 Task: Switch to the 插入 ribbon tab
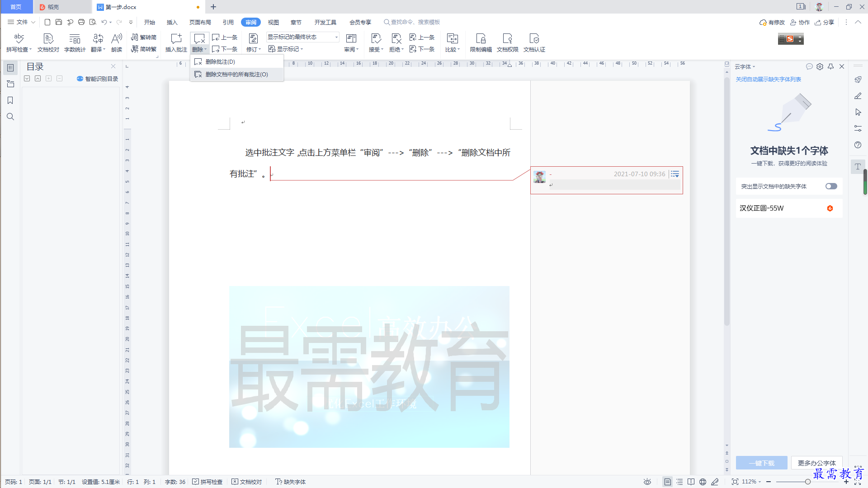[x=172, y=22]
